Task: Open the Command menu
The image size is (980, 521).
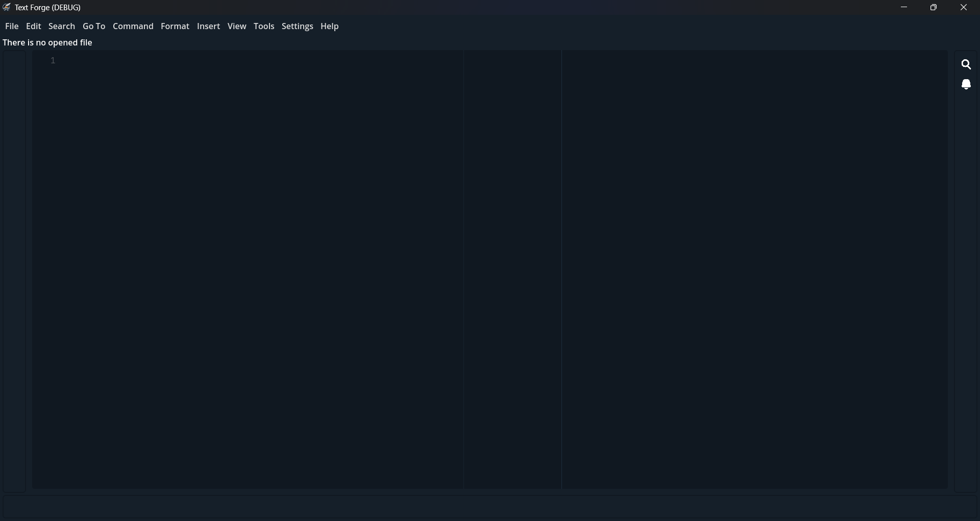Action: coord(133,27)
